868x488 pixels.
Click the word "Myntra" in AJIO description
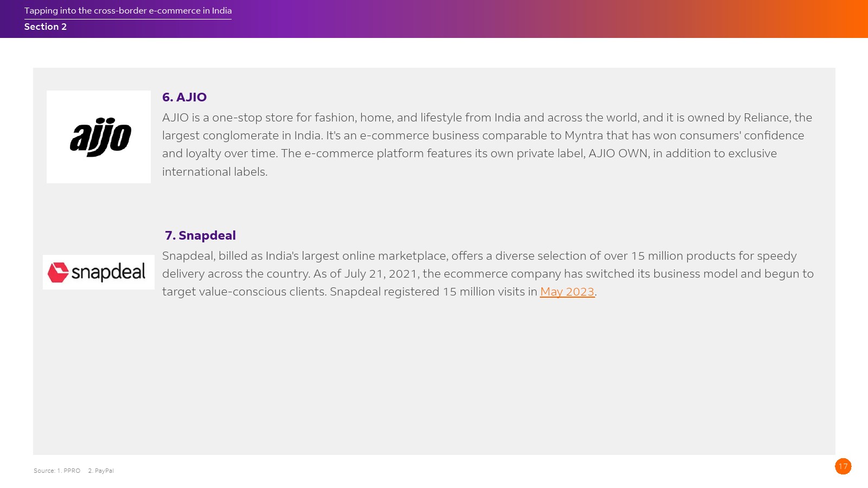[x=584, y=136]
